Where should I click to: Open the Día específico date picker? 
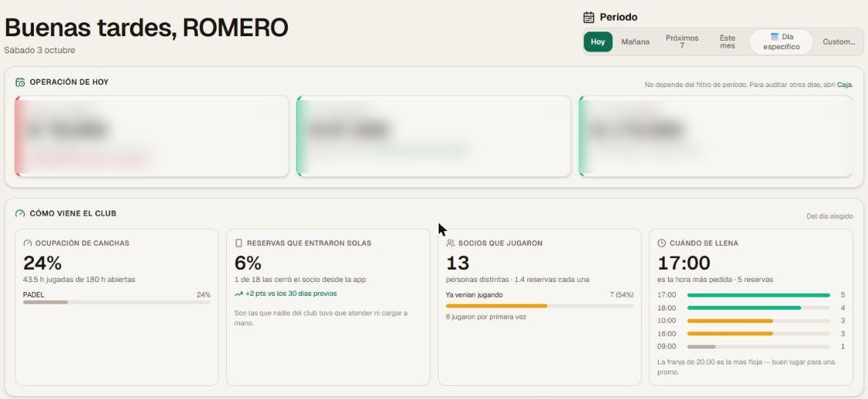click(781, 42)
